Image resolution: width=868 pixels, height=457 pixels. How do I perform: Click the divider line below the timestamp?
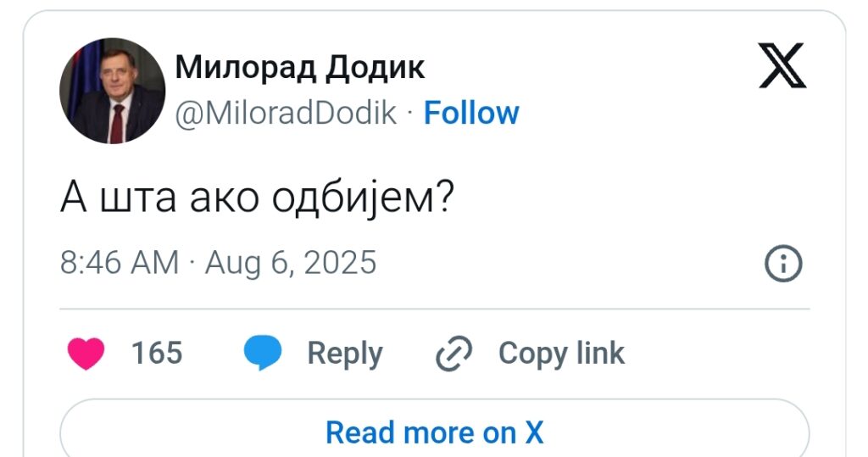point(434,309)
